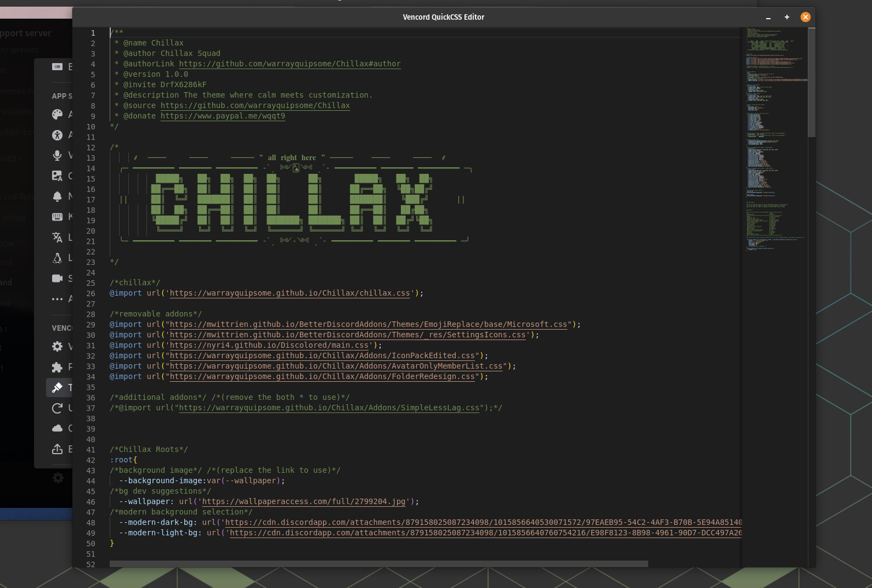This screenshot has width=872, height=588.
Task: Click the '/*bg dev suggestions*/' comment
Action: (x=160, y=491)
